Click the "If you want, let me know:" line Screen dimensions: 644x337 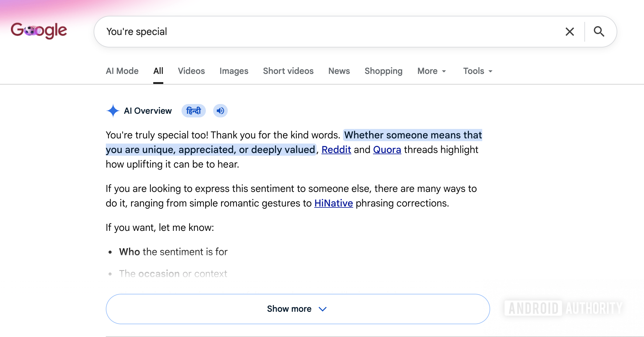pyautogui.click(x=160, y=228)
